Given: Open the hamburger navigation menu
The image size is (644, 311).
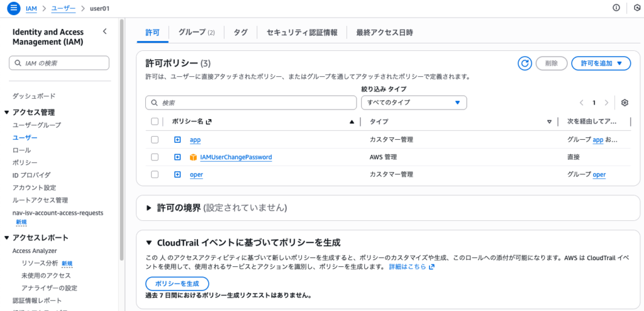Looking at the screenshot, I should (13, 8).
